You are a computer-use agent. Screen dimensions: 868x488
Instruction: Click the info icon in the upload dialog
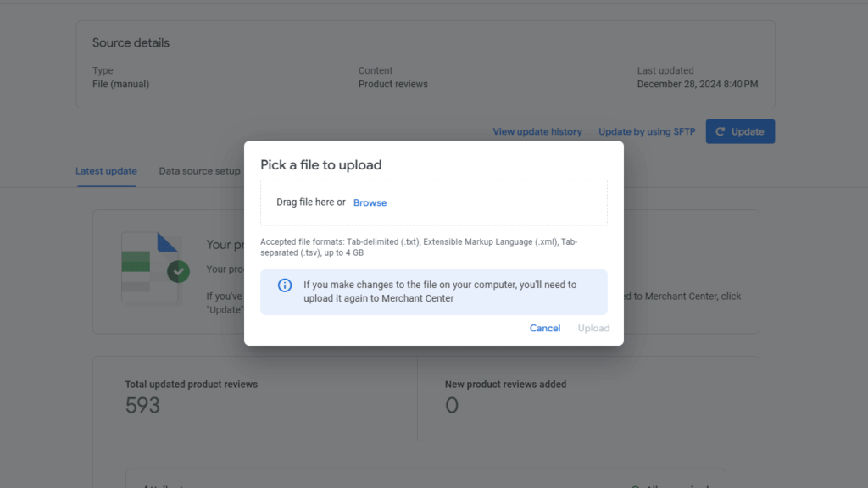285,286
